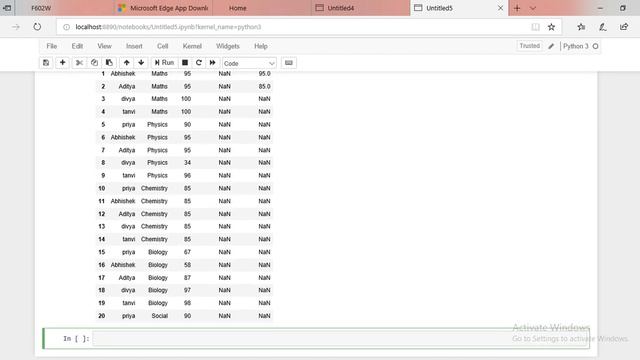Viewport: 640px width, 360px height.
Task: Open the File menu
Action: [x=51, y=46]
